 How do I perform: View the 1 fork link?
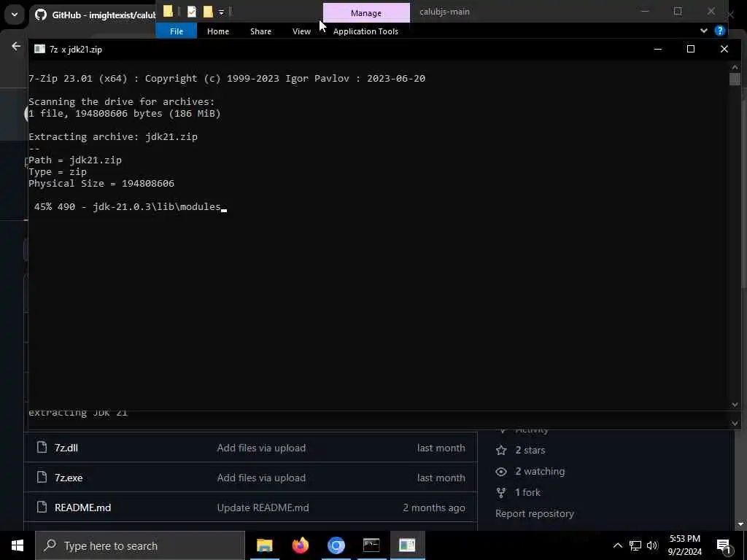pos(528,492)
